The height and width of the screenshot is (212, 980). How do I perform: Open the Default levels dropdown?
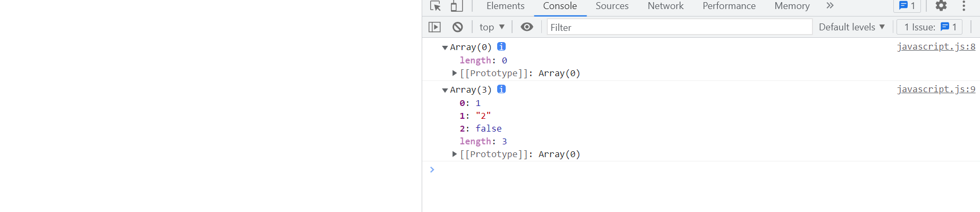point(852,27)
